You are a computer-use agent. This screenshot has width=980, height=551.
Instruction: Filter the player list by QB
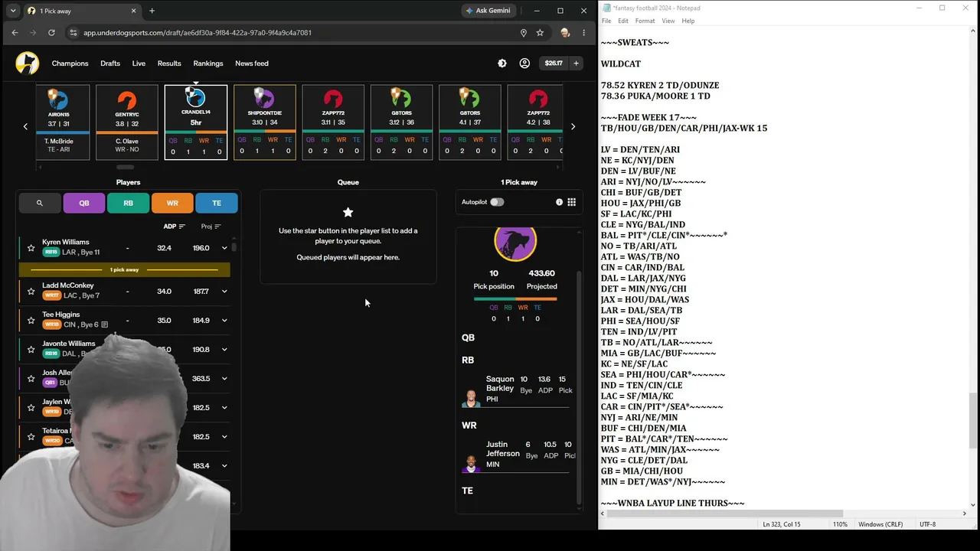84,203
